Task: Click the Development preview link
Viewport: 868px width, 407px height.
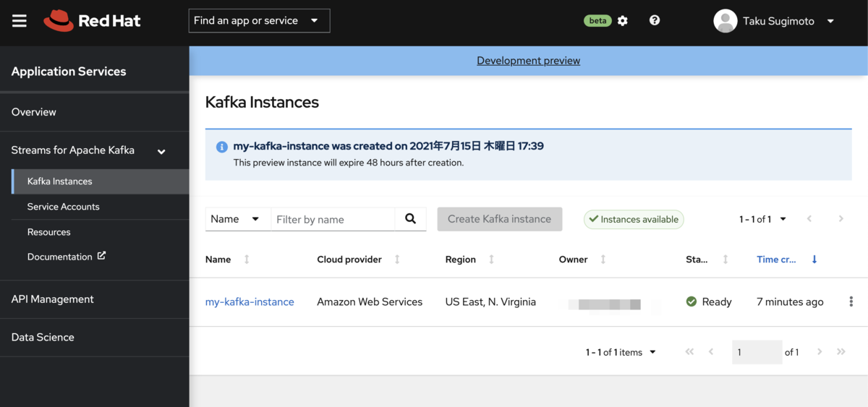Action: (528, 61)
